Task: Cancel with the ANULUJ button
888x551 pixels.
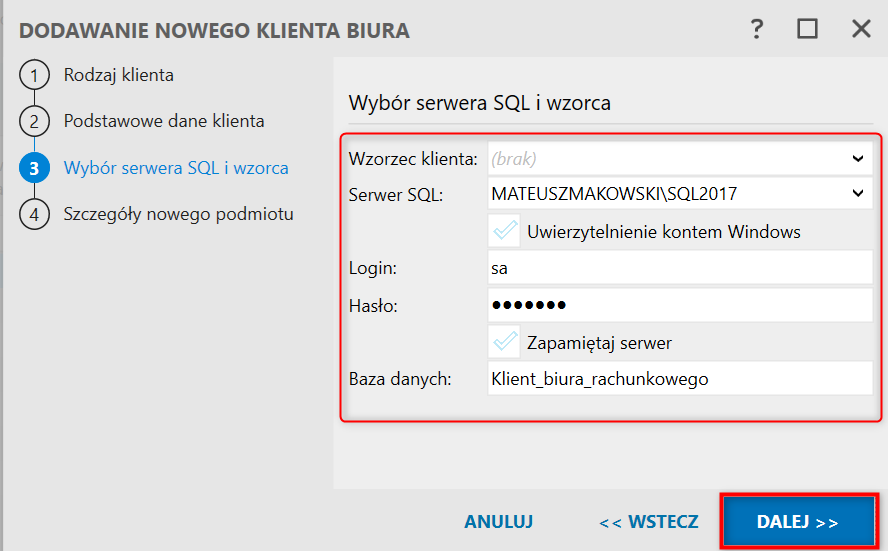Action: pos(498,522)
